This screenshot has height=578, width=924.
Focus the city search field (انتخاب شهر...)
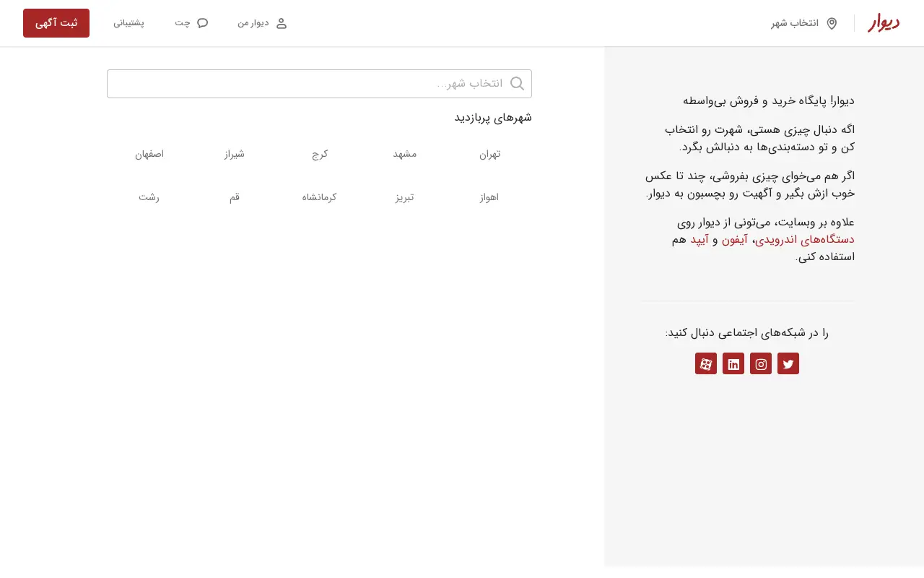click(x=319, y=84)
